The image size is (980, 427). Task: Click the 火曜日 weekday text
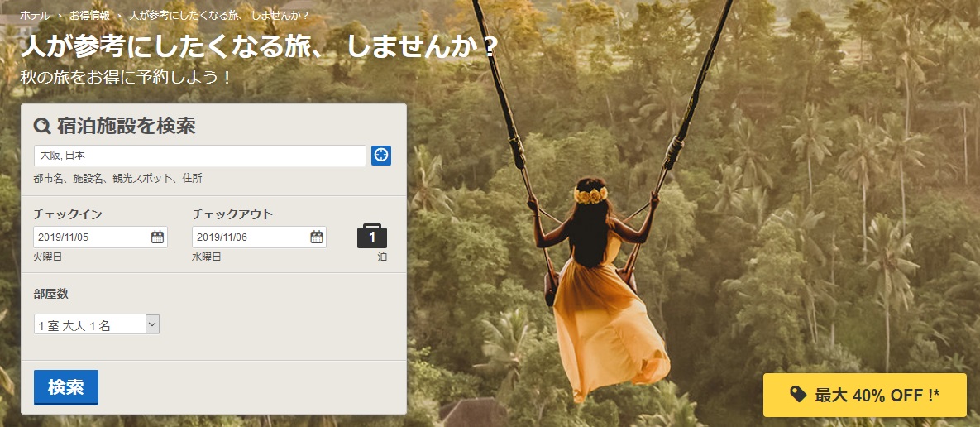pyautogui.click(x=48, y=257)
